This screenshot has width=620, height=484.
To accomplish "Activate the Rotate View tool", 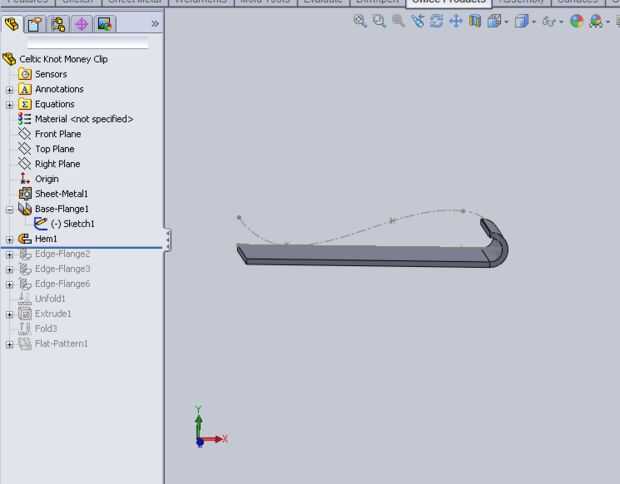I will tap(437, 21).
